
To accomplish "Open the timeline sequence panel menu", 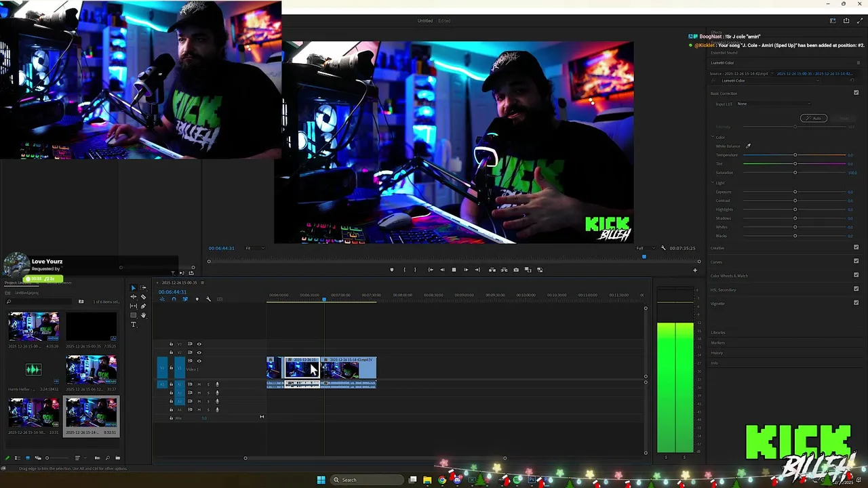I will click(x=202, y=283).
